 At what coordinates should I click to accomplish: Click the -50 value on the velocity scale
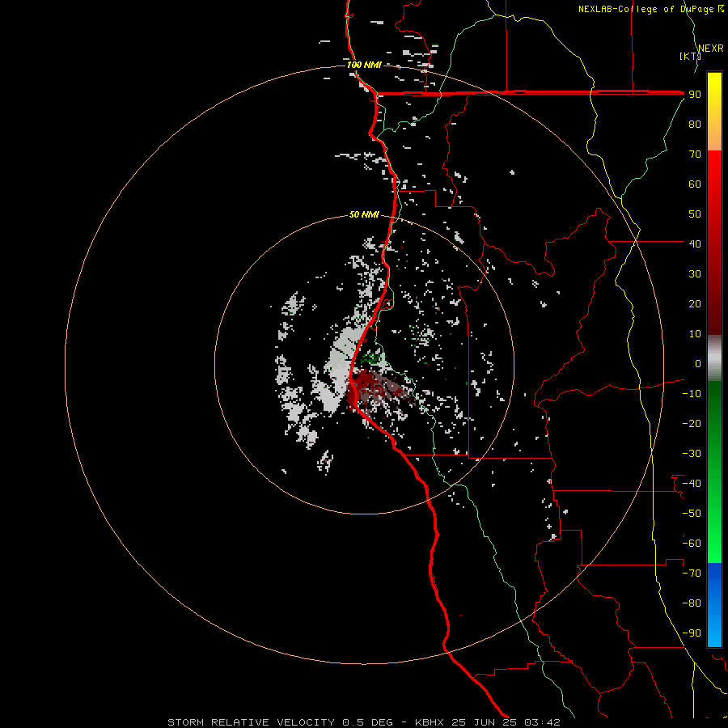pos(692,514)
